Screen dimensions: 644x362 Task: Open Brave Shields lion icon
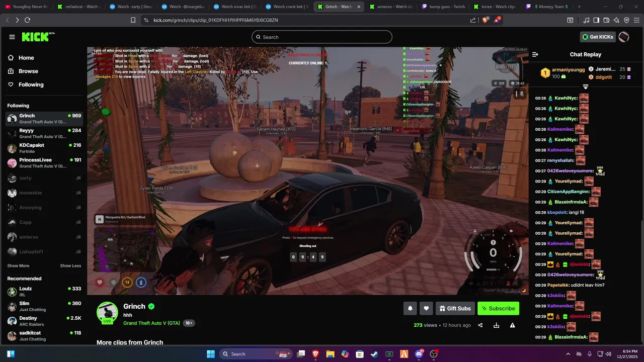point(485,20)
